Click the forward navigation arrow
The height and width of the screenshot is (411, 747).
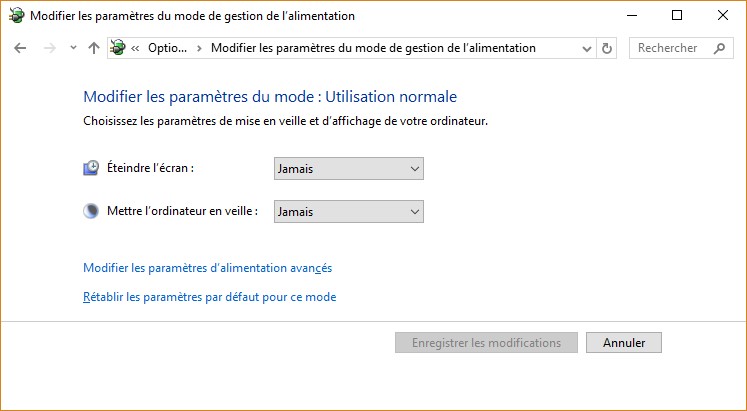tap(48, 48)
